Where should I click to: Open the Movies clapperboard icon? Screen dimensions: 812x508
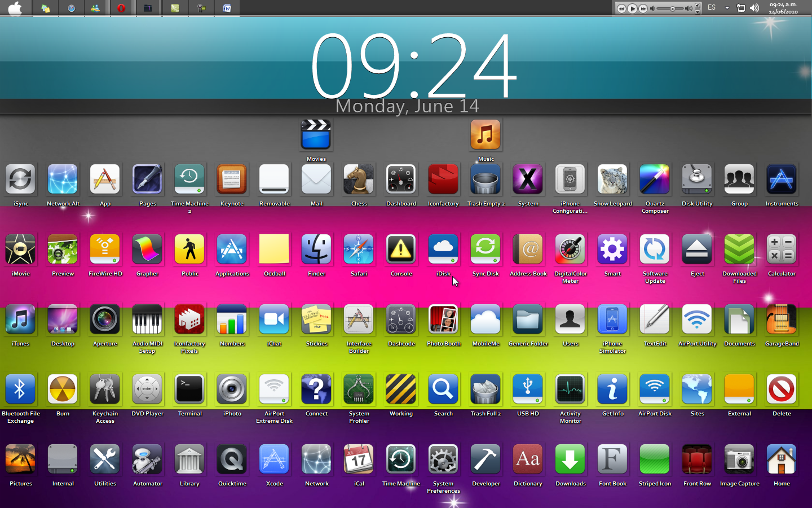(316, 134)
